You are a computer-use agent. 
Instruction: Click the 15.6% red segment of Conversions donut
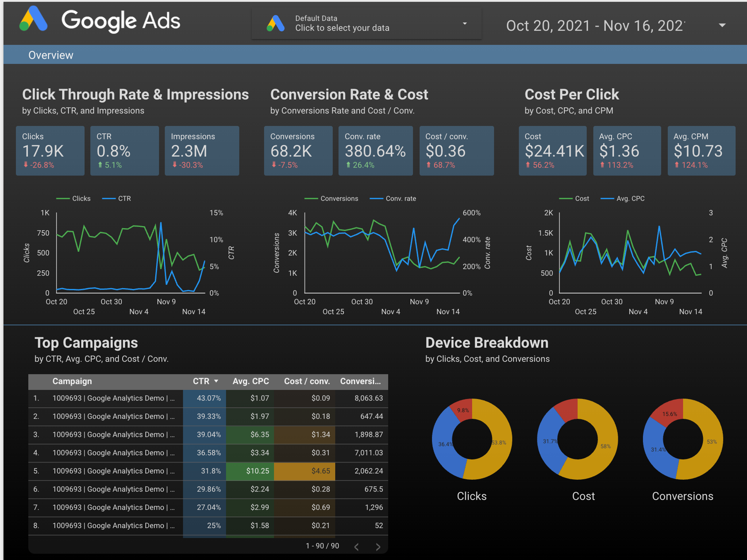coord(669,414)
